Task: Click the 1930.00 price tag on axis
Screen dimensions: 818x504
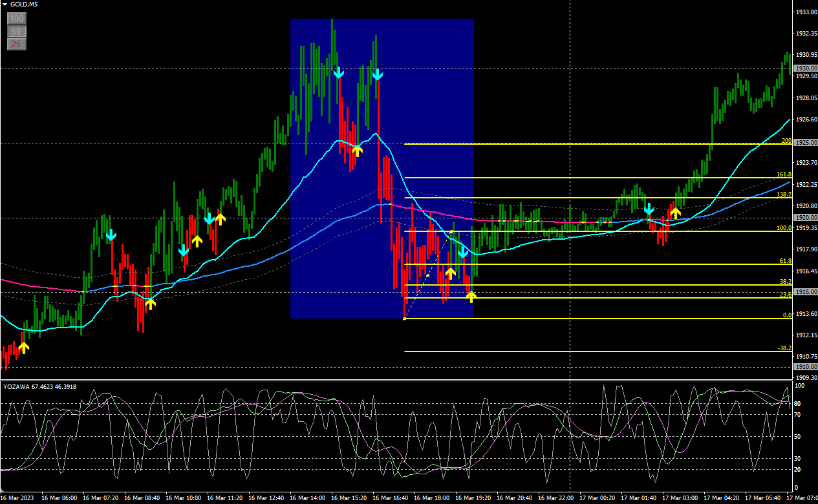Action: (x=806, y=68)
